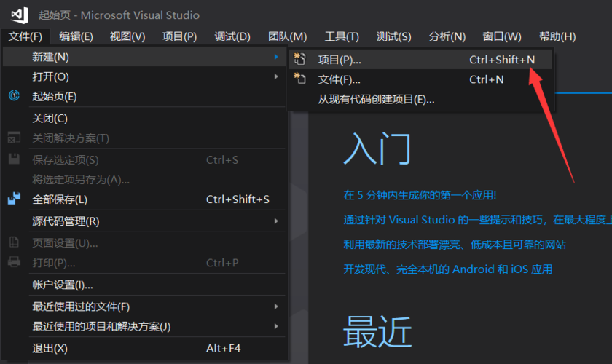
Task: Open the 文件(F) menu
Action: click(x=25, y=36)
